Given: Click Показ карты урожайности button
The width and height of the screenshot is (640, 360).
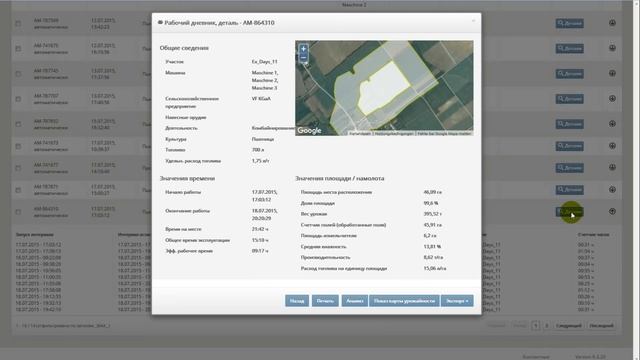Looking at the screenshot, I should pos(404,301).
